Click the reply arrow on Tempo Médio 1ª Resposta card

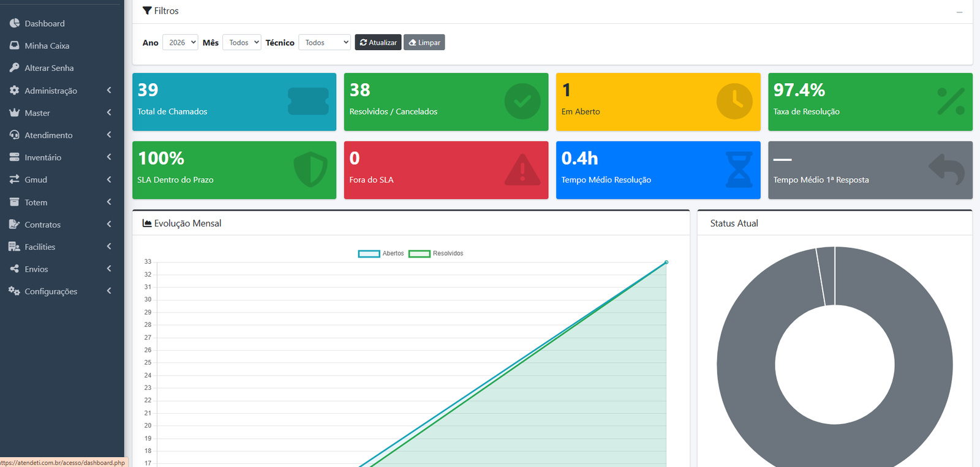coord(947,170)
